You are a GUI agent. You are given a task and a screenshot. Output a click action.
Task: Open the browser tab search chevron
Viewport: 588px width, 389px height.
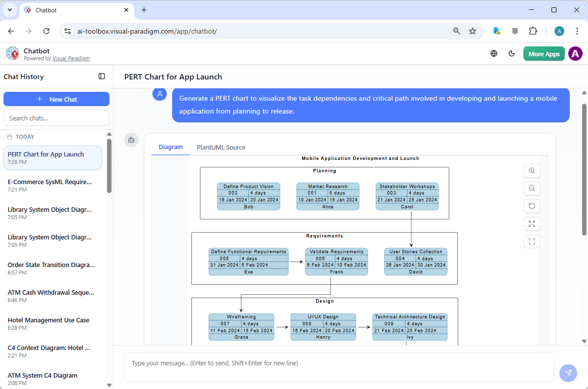(x=9, y=10)
